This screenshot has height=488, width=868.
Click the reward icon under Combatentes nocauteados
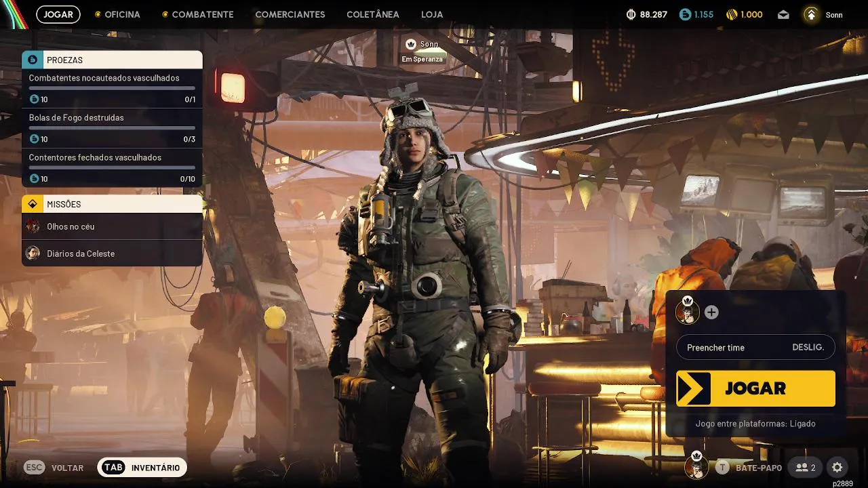(35, 99)
